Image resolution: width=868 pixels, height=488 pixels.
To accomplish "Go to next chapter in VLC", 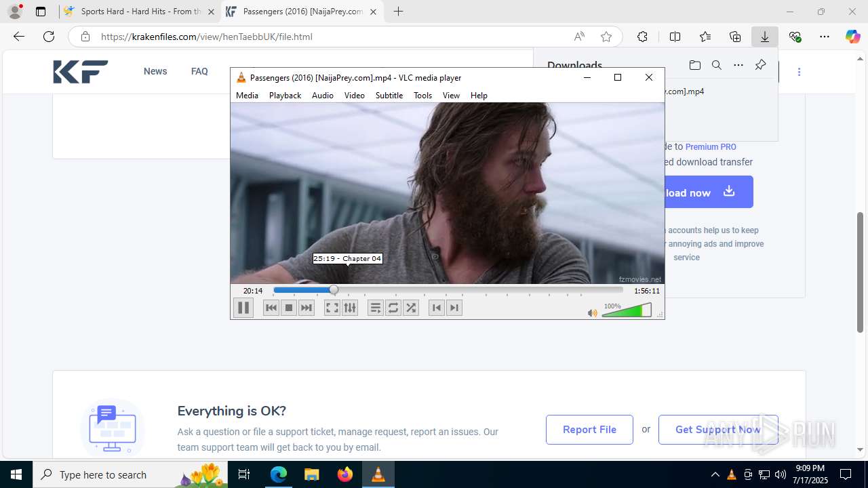I will (454, 308).
